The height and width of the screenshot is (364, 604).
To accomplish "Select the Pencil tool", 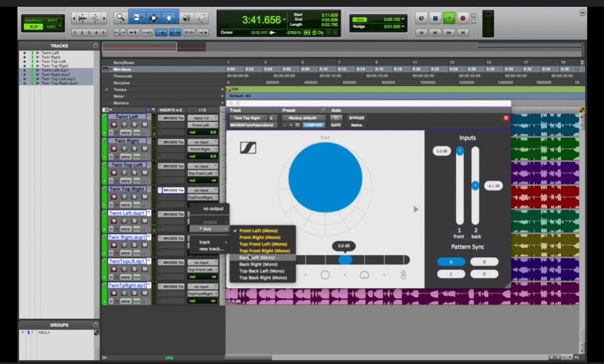I will click(x=202, y=18).
